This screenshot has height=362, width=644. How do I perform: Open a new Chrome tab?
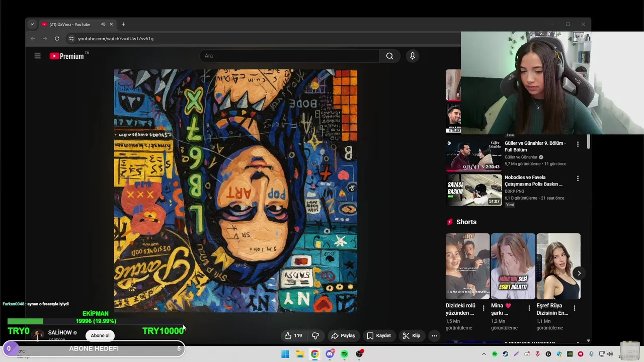pos(123,24)
